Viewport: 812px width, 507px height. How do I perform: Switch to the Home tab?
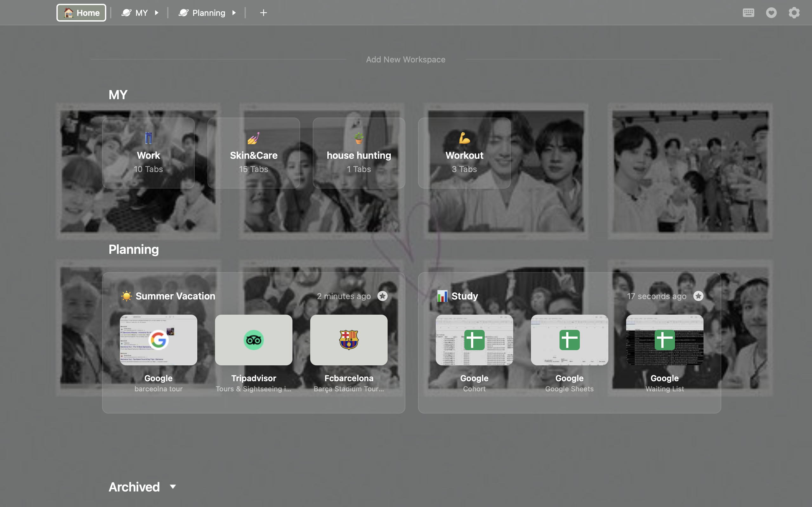tap(81, 13)
